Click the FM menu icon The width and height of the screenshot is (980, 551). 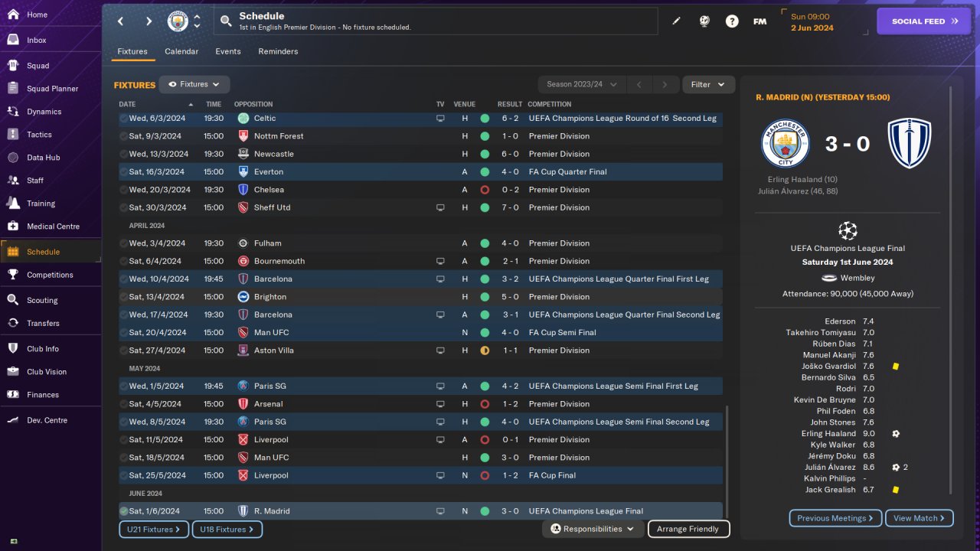(x=759, y=21)
